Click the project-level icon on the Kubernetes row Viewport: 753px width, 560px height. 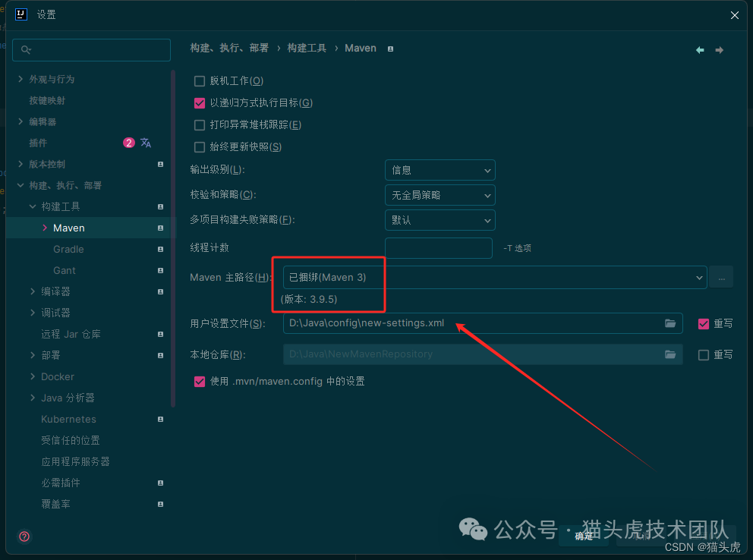(x=160, y=419)
